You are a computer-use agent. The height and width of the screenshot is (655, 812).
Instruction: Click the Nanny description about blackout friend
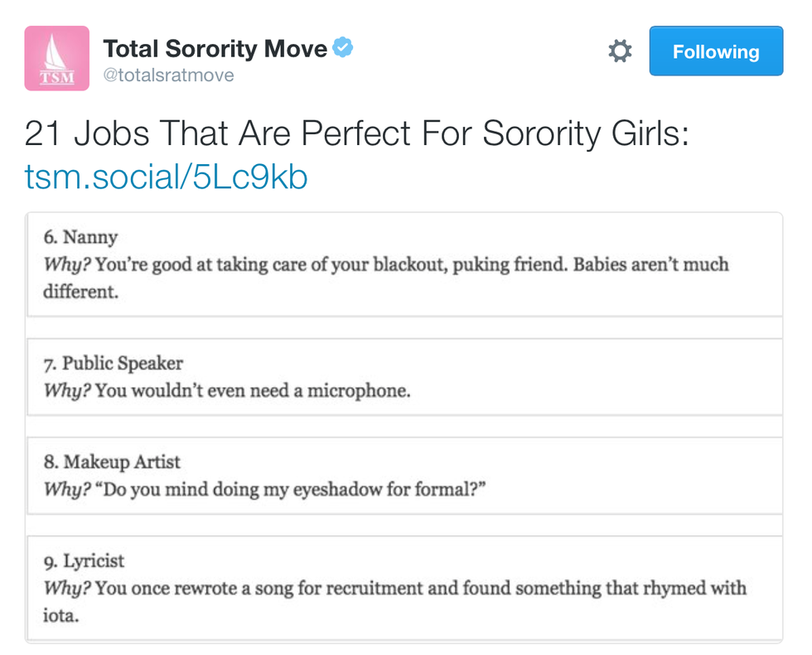tap(412, 265)
